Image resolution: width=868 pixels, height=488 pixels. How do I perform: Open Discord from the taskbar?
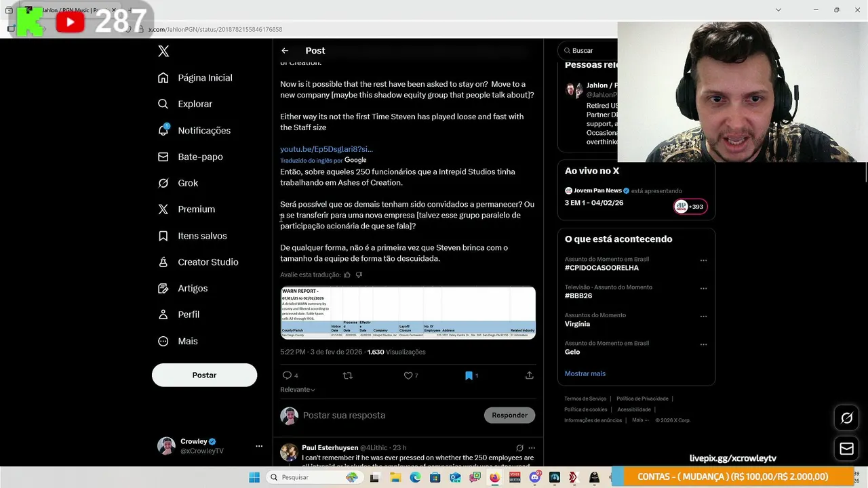click(x=535, y=477)
